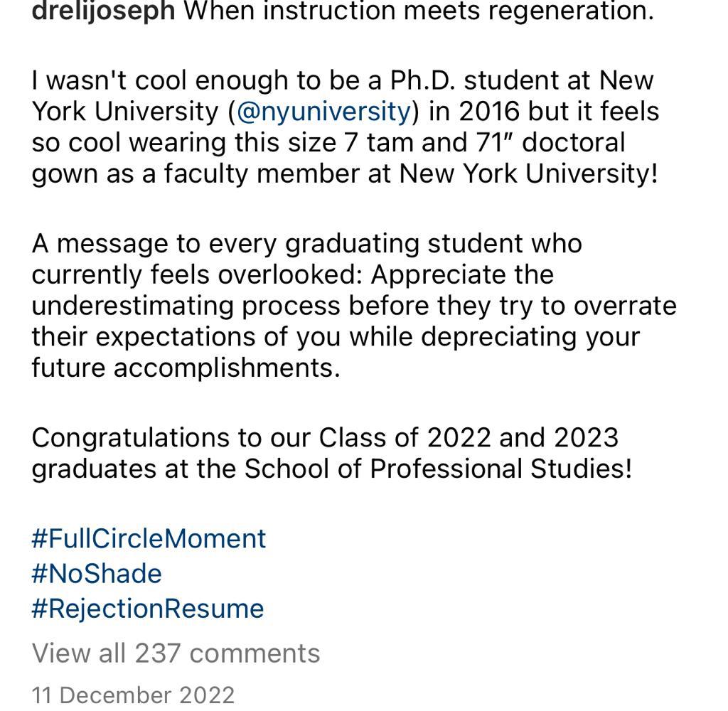Screen dimensions: 728x711
Task: Click the words 'School of Professional Studies'
Action: [x=438, y=469]
